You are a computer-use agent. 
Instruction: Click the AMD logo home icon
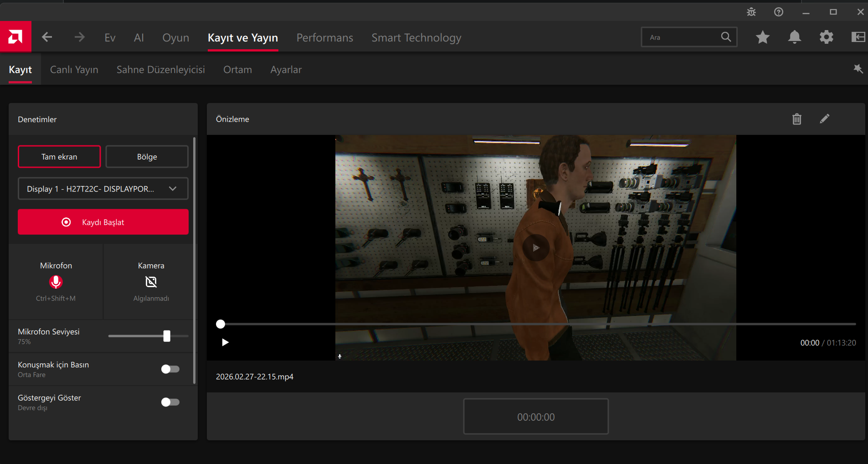(x=15, y=36)
